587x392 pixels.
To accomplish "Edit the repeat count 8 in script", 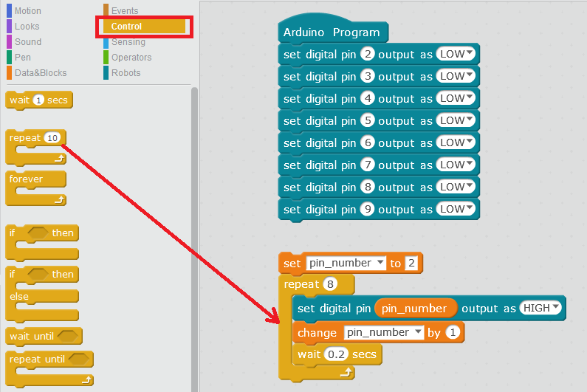I will click(x=330, y=284).
